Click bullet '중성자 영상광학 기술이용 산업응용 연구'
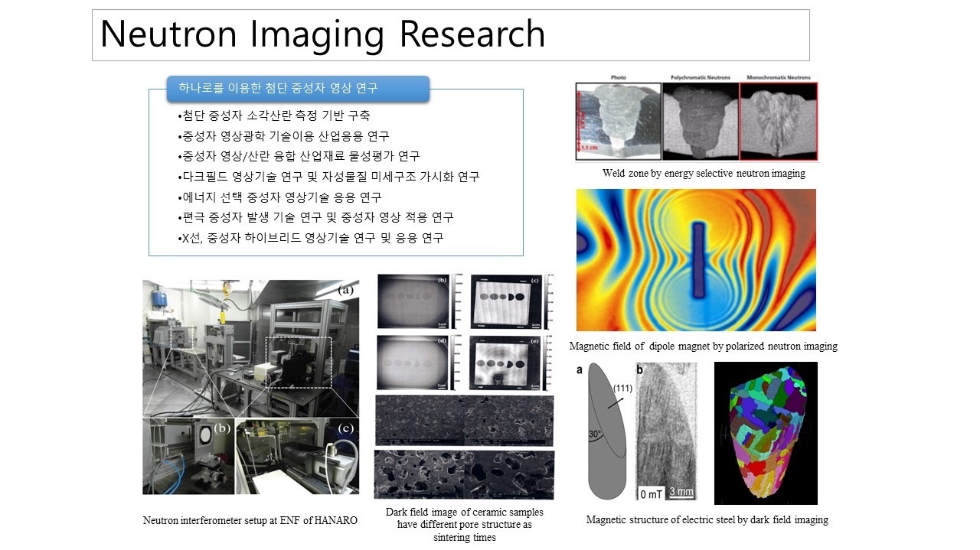This screenshot has width=980, height=550. [283, 136]
